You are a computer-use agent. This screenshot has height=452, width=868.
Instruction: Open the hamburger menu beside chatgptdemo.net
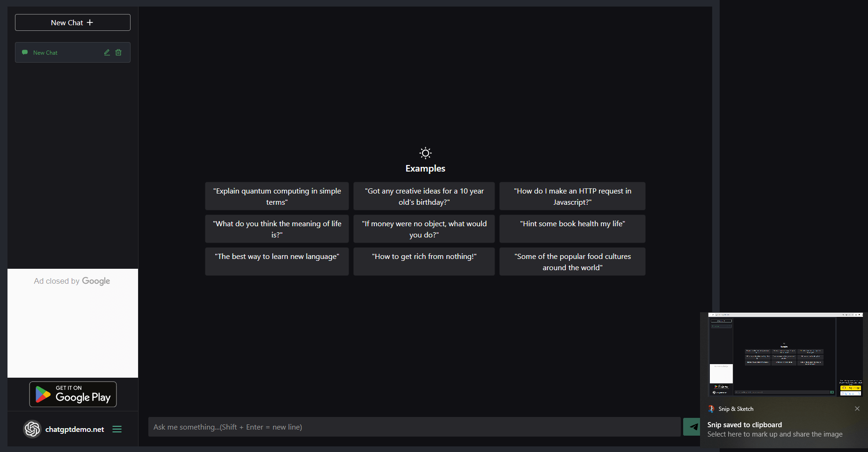pos(117,429)
